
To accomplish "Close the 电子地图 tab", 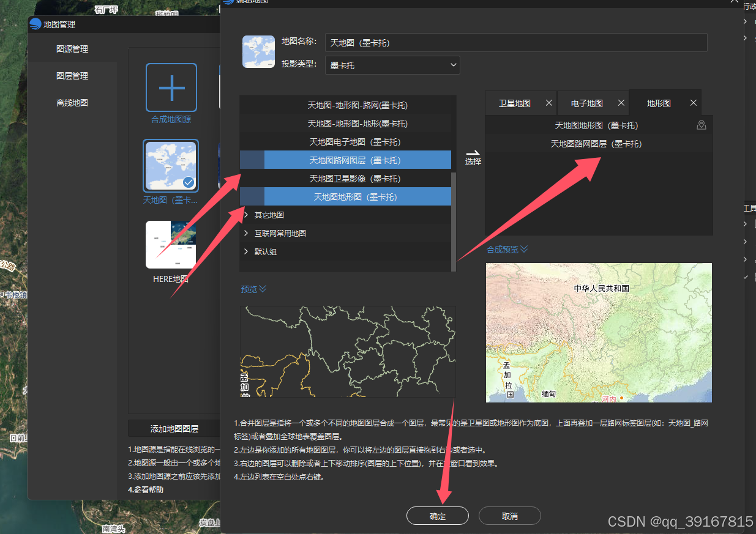I will 621,103.
